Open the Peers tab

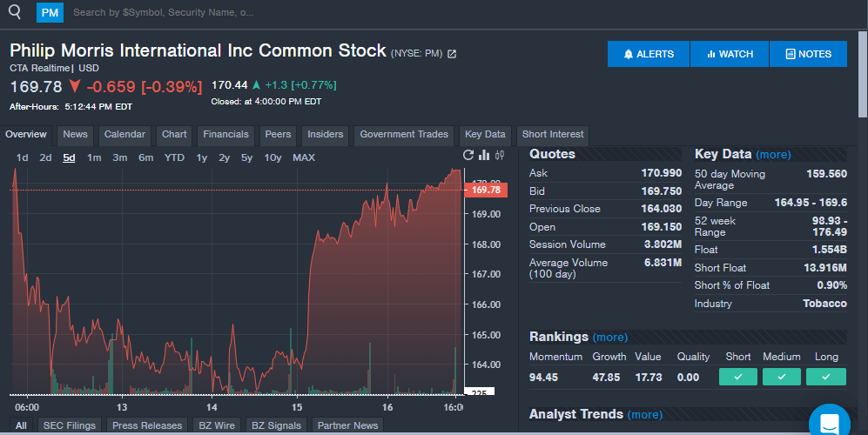(278, 135)
